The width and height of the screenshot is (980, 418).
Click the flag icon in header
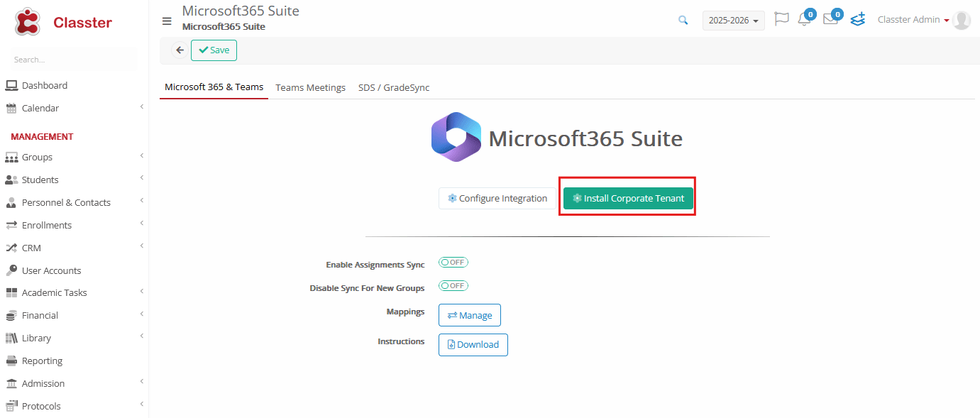tap(781, 19)
